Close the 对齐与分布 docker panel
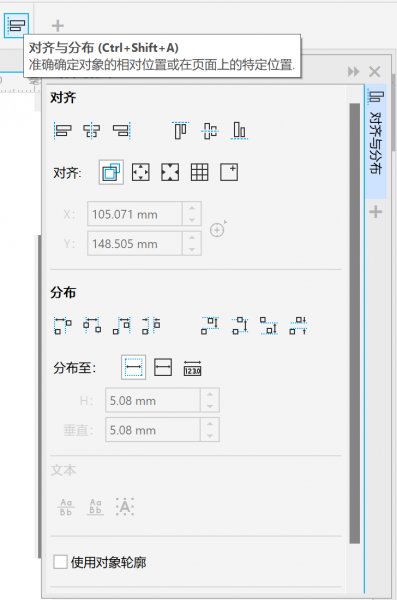 coord(374,72)
